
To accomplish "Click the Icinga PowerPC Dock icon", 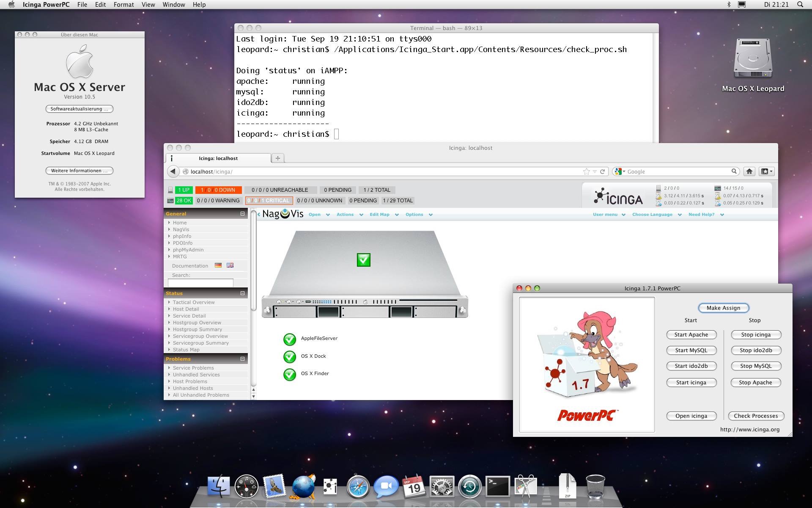I will click(x=330, y=486).
